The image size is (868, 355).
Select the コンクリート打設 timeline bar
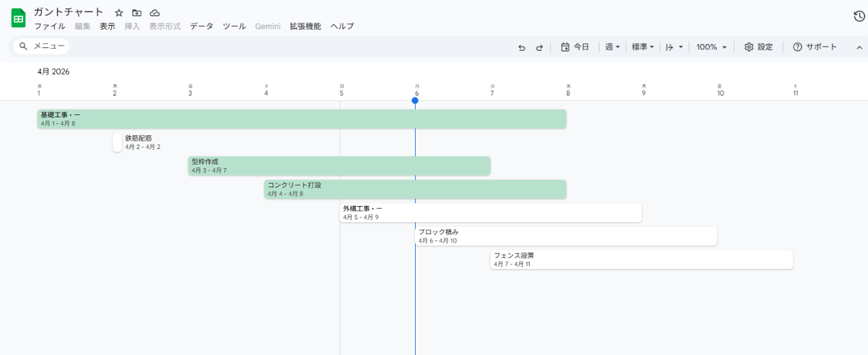415,190
